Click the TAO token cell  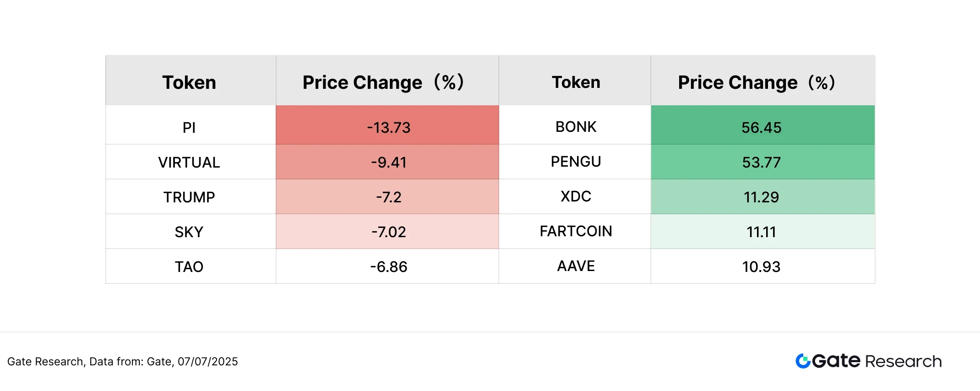(189, 267)
